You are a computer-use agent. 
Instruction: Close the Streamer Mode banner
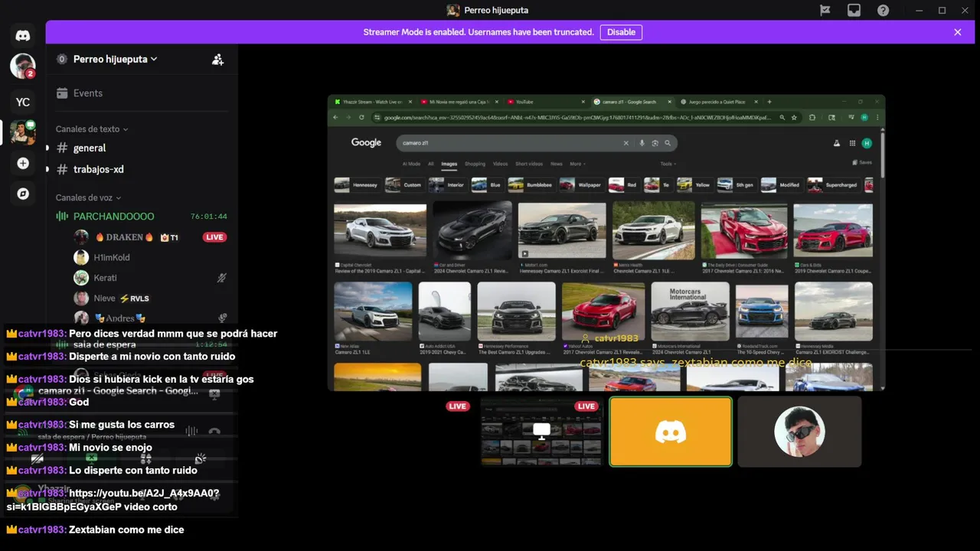click(957, 32)
